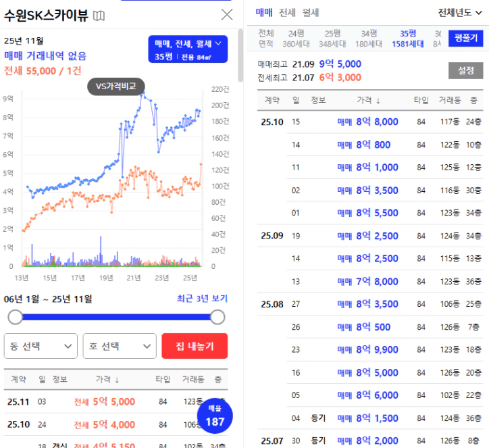Open the 동 선택 dropdown
The height and width of the screenshot is (448, 489).
click(x=41, y=346)
